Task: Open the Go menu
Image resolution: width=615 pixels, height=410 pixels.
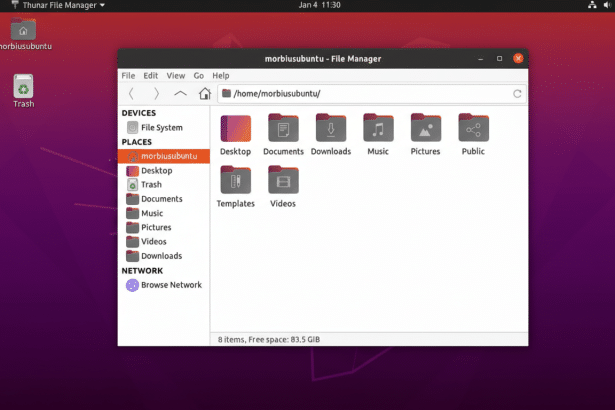Action: (198, 76)
